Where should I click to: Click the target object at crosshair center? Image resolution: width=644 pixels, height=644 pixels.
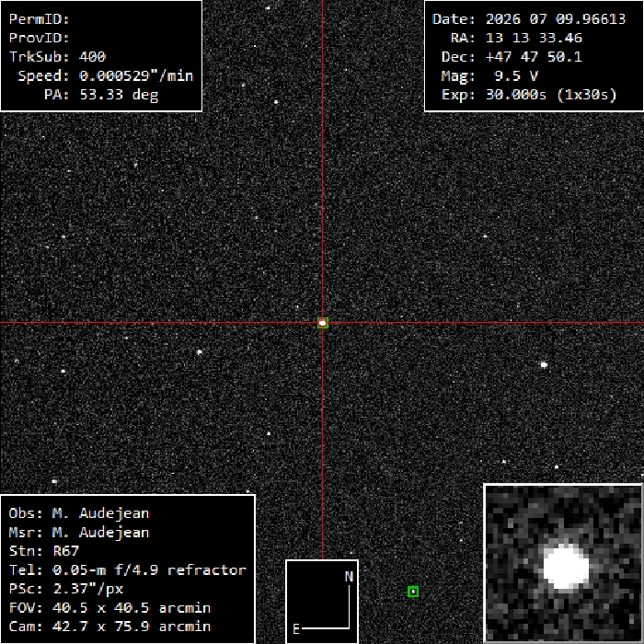click(x=323, y=323)
